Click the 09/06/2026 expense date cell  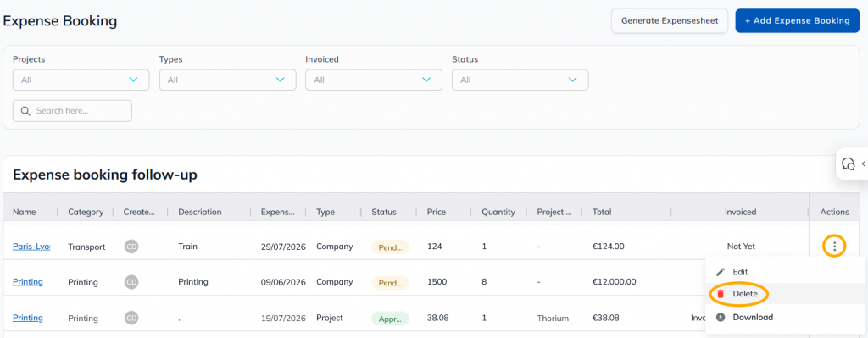[283, 282]
